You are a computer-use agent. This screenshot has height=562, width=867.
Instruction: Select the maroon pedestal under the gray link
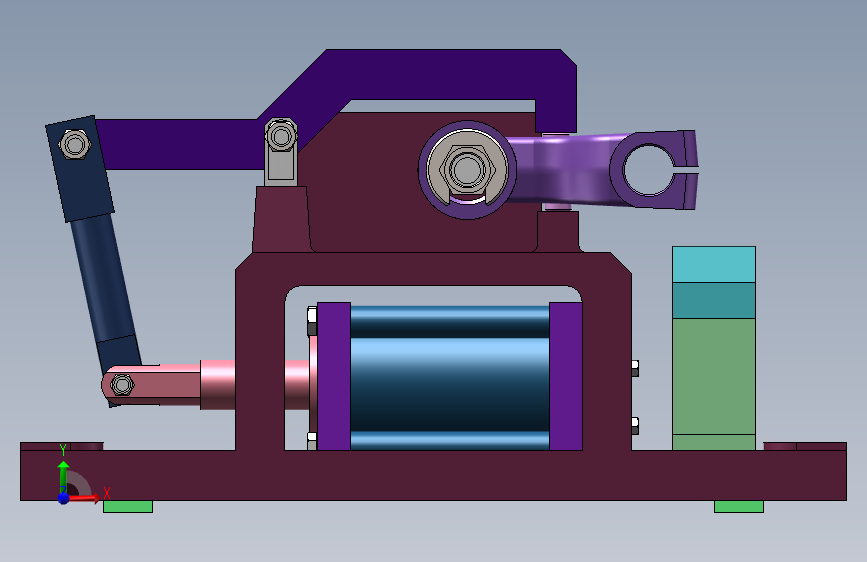[280, 220]
